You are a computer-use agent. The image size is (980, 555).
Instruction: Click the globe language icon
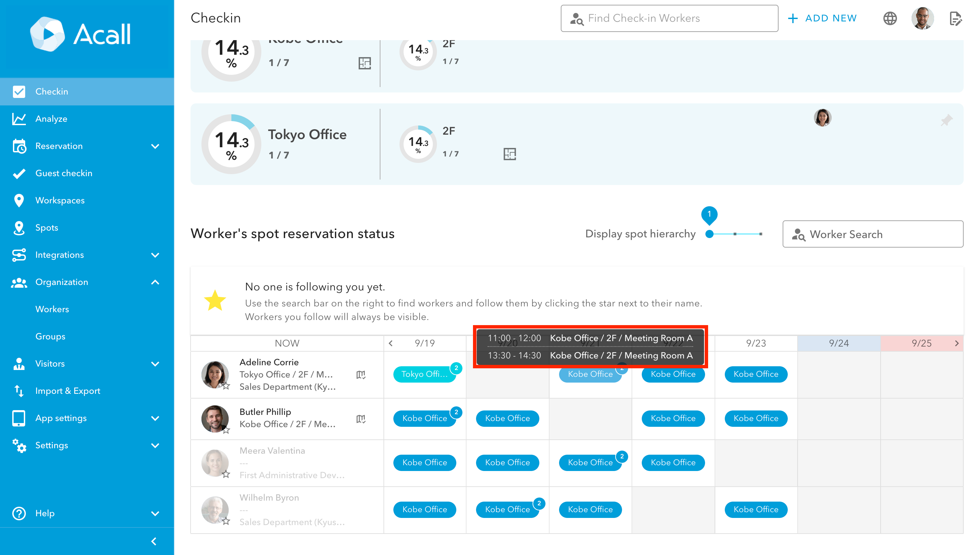point(889,18)
